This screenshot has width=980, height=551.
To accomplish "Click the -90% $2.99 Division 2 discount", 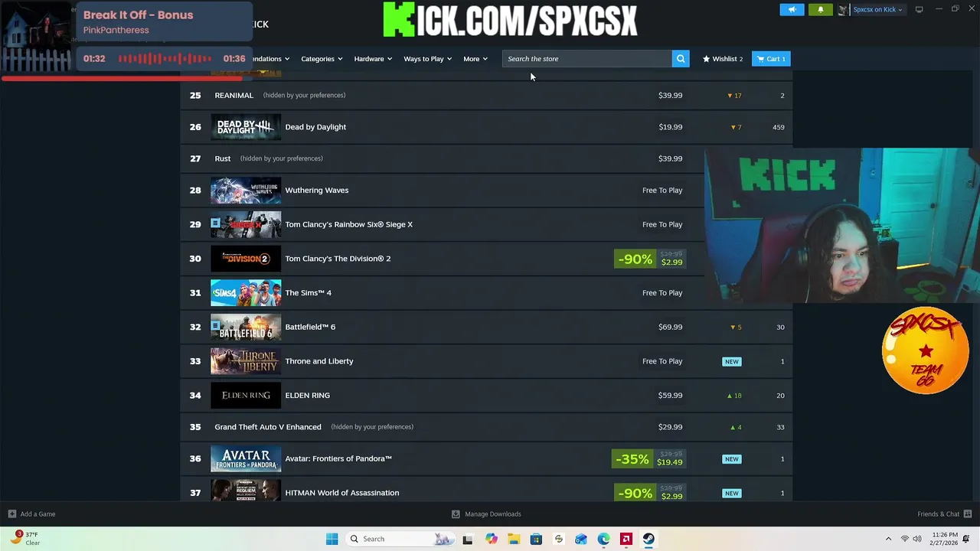I will coord(650,259).
